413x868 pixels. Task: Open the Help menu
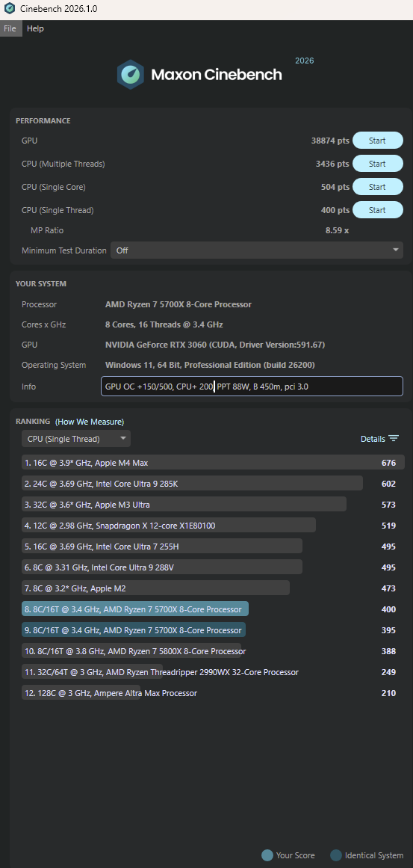(x=35, y=28)
